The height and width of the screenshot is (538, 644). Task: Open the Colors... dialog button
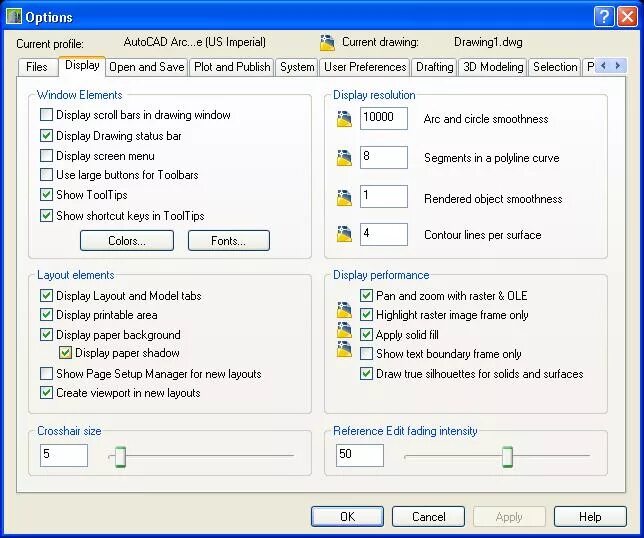(127, 240)
